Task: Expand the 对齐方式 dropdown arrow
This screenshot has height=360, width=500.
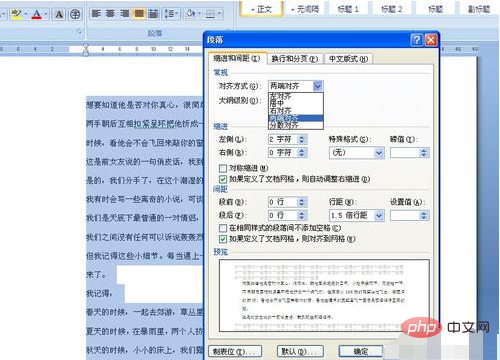Action: 318,86
